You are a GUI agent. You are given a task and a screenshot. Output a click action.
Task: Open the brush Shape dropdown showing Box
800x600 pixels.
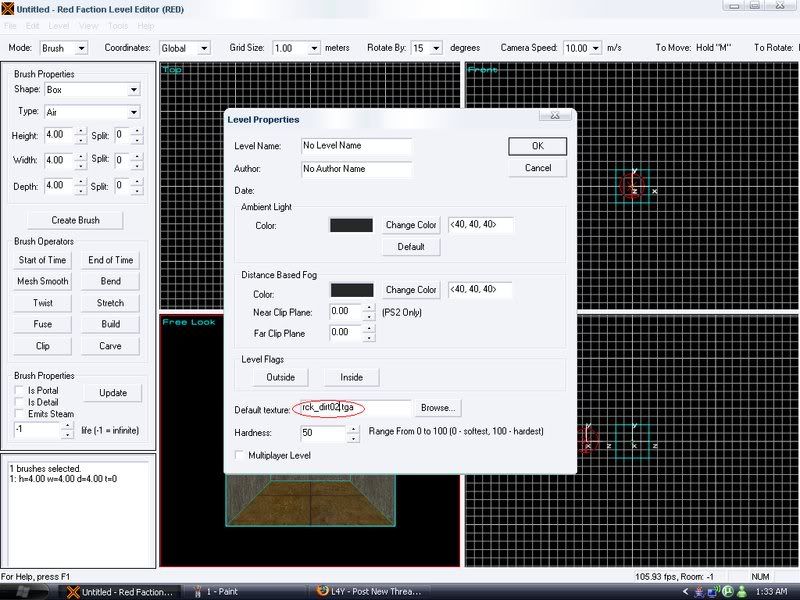(134, 90)
